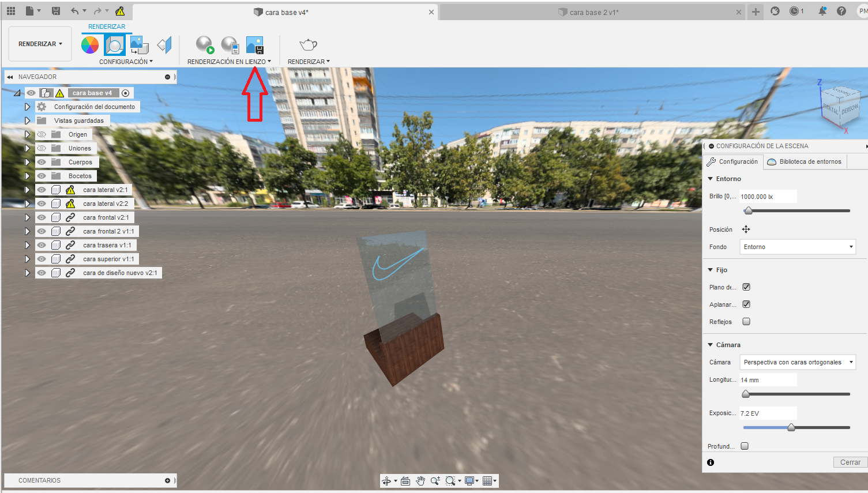This screenshot has height=493, width=868.
Task: Enable Profundidad de campo checkbox
Action: (745, 446)
